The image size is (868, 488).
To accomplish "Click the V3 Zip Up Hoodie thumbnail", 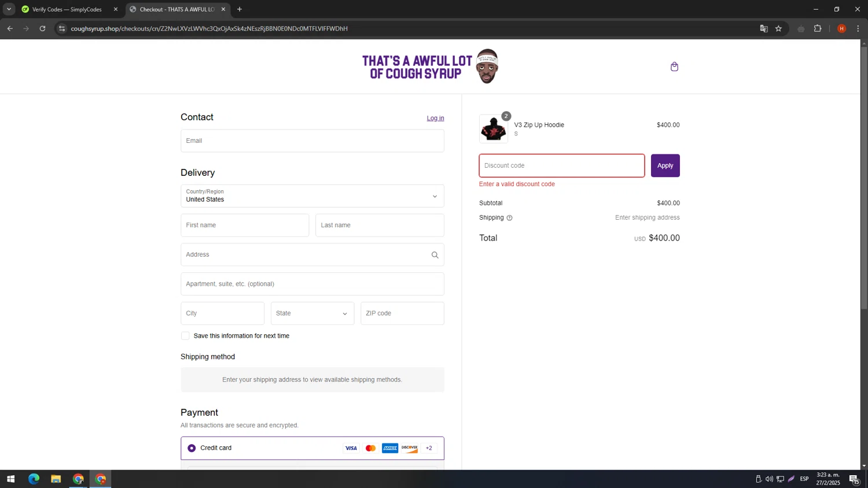I will (494, 129).
